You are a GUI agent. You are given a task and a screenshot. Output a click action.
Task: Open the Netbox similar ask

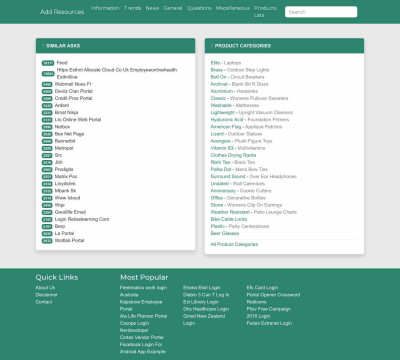coord(62,127)
